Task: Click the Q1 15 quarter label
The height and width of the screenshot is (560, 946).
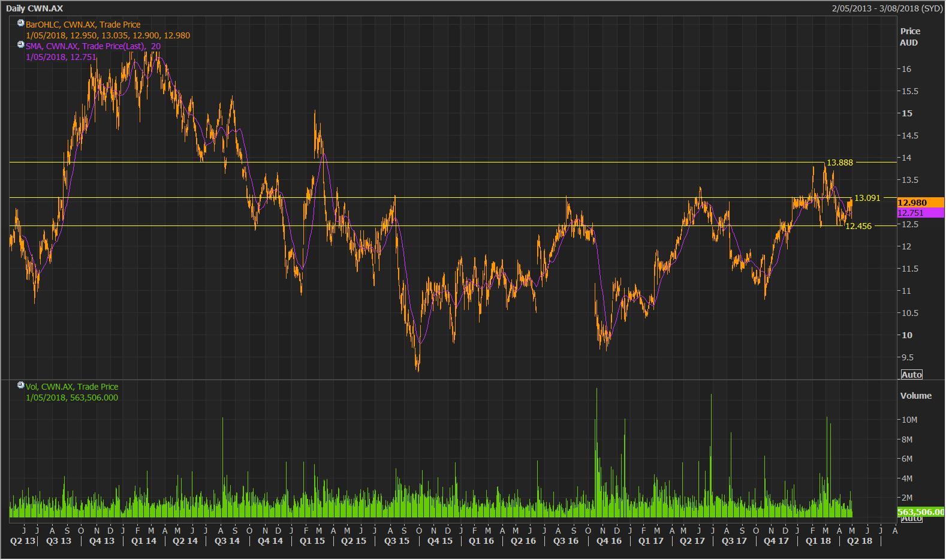Action: pos(312,541)
